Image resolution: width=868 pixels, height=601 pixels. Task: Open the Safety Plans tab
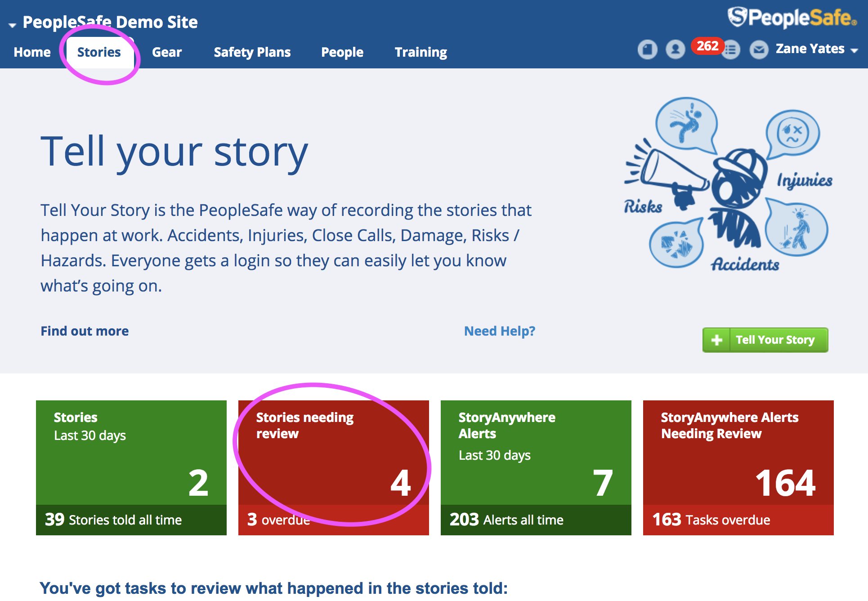[x=252, y=52]
